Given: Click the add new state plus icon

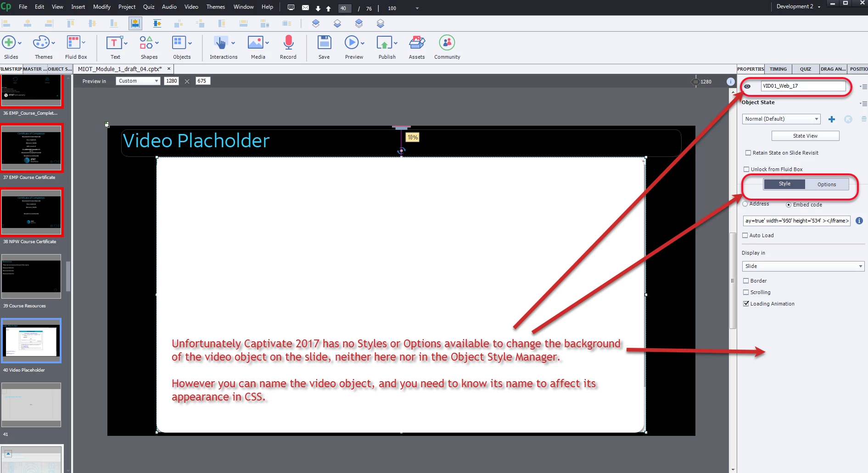Looking at the screenshot, I should (x=832, y=119).
